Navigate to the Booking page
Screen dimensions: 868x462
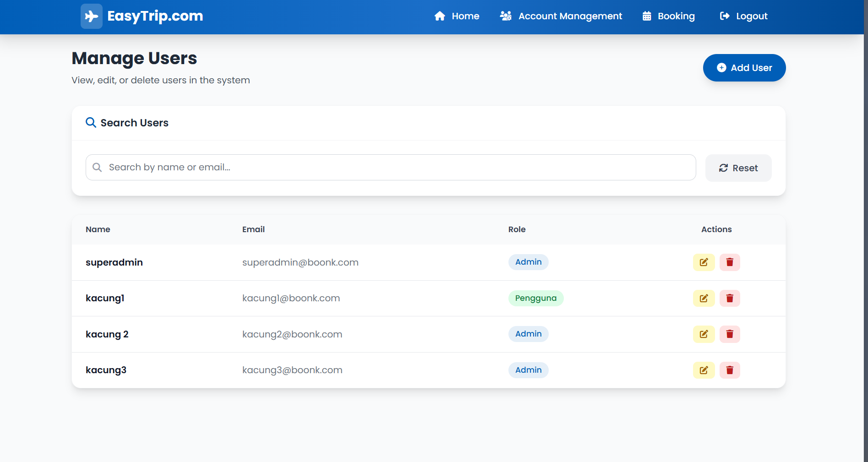(x=669, y=16)
